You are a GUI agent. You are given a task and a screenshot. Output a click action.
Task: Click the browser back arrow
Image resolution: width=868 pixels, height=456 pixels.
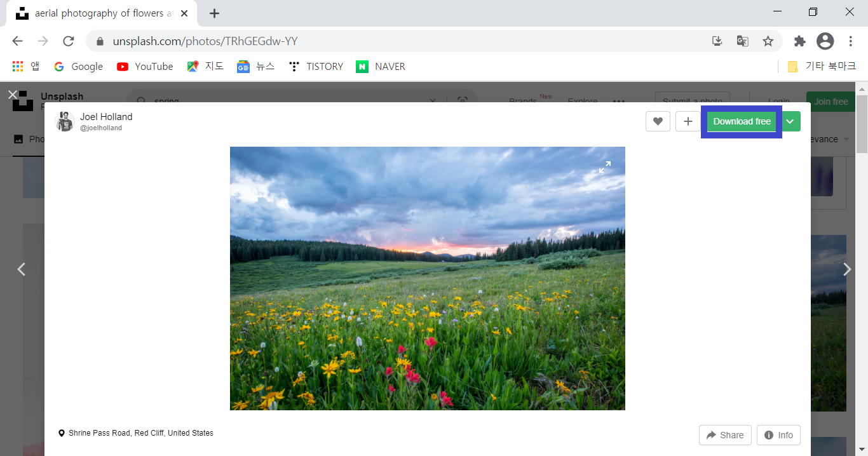(17, 41)
